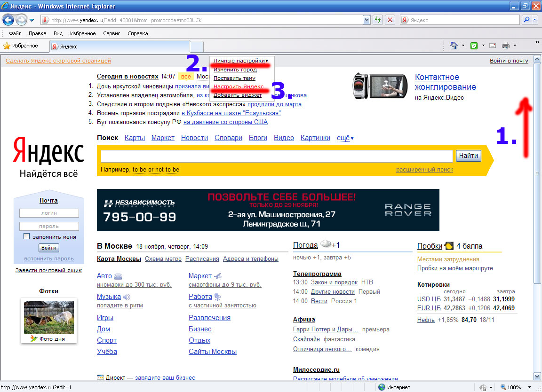Expand the address bar URL history dropdown
This screenshot has width=542, height=392.
click(367, 20)
